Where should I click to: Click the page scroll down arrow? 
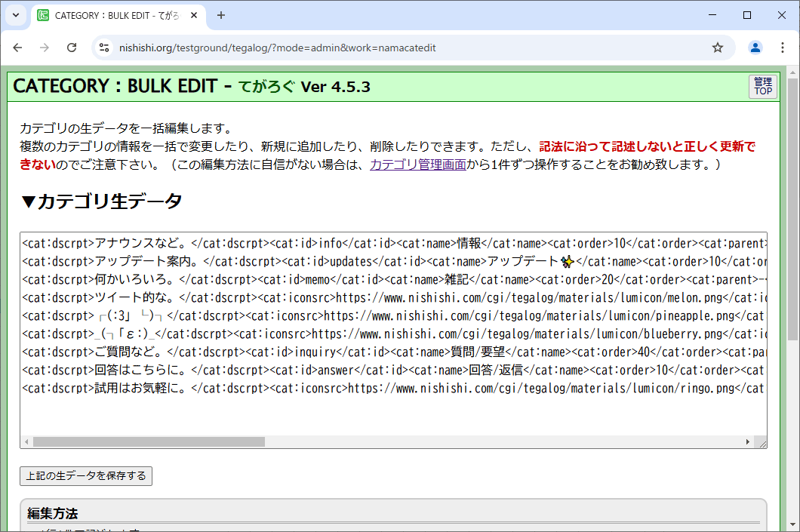click(x=792, y=524)
